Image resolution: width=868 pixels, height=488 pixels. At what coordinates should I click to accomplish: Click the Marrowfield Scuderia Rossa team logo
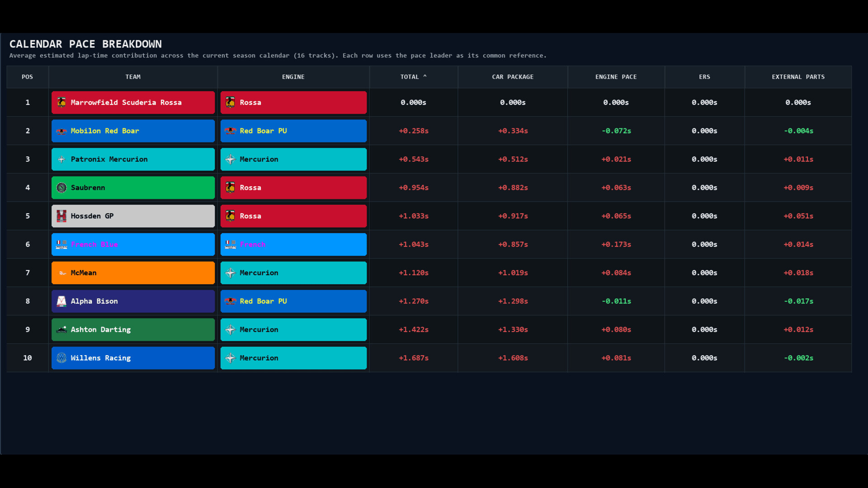tap(61, 103)
